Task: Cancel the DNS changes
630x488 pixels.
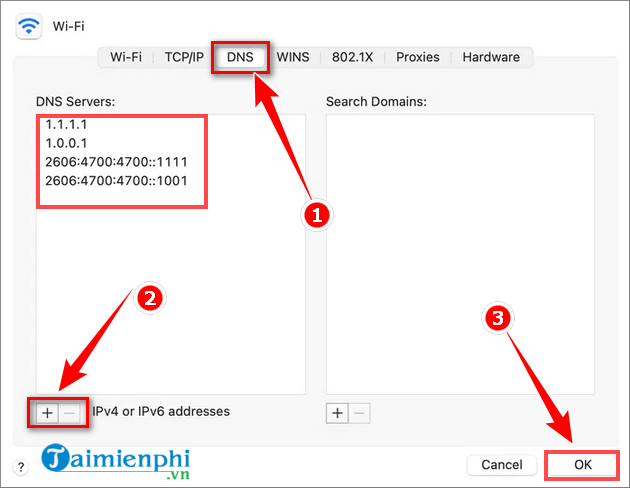Action: [x=502, y=465]
